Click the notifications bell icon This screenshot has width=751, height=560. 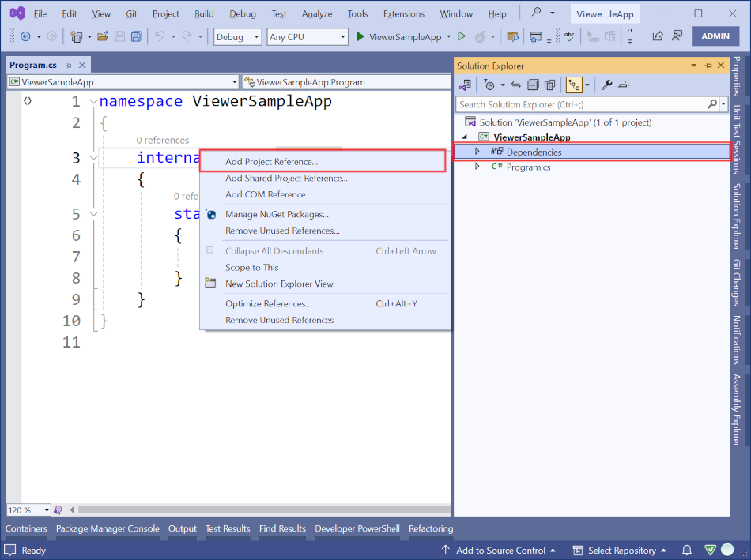687,550
